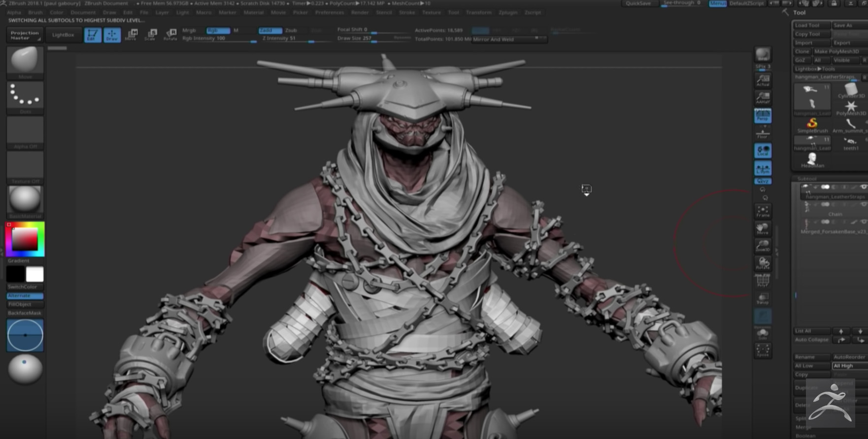
Task: Toggle Rgb color mode
Action: [x=218, y=31]
